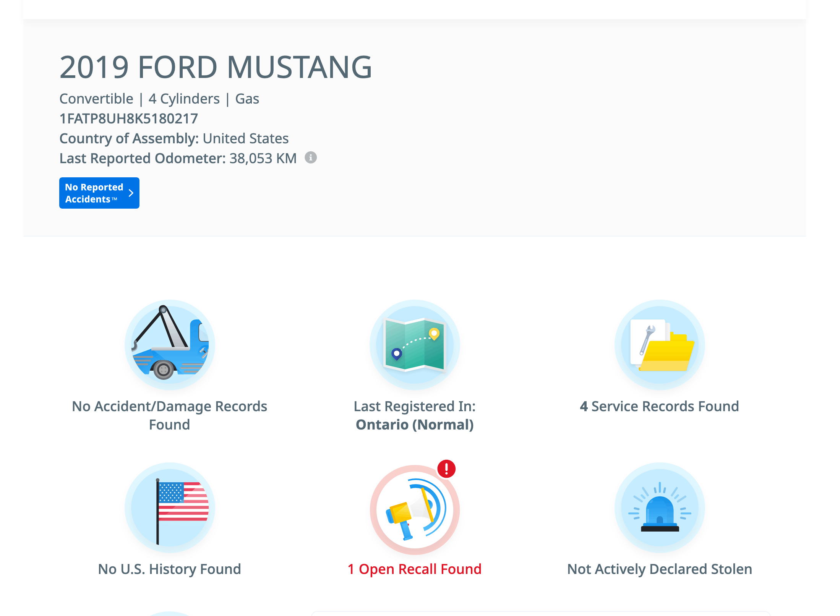Click the tow truck accident icon
This screenshot has height=616, width=840.
click(x=170, y=345)
